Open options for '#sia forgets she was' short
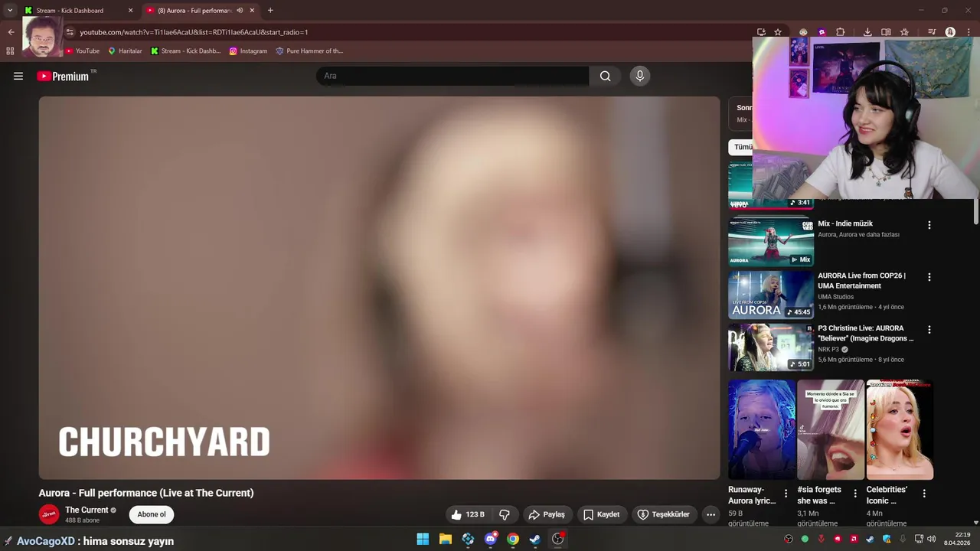Image resolution: width=980 pixels, height=551 pixels. point(855,494)
